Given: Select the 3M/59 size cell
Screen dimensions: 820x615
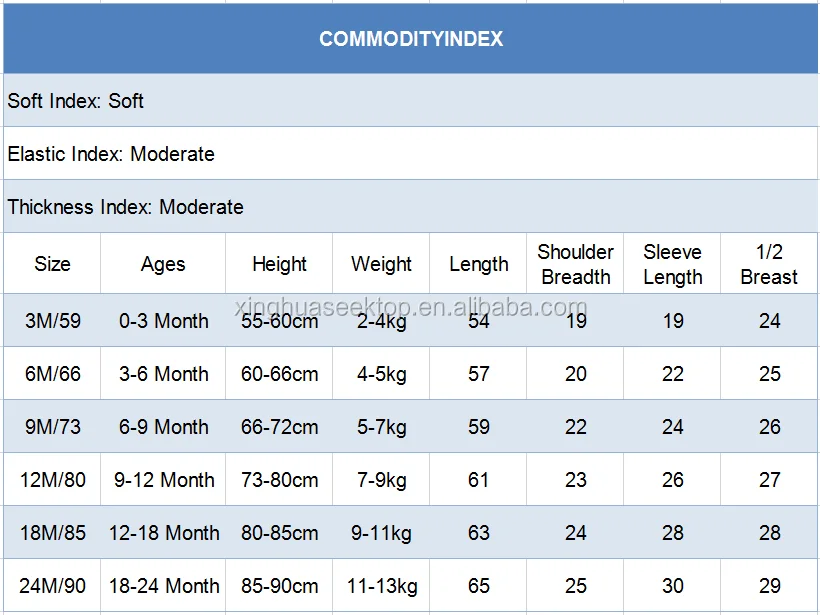Looking at the screenshot, I should pos(52,321).
